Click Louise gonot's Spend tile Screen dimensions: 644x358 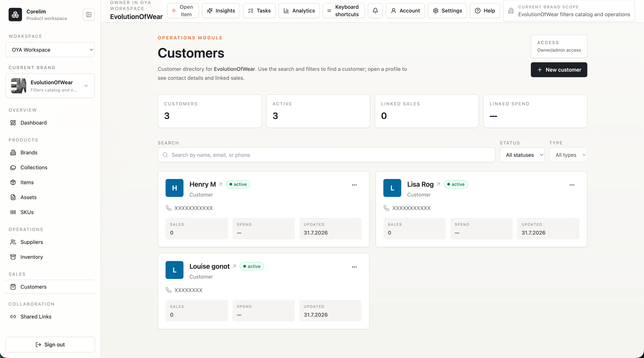click(263, 310)
